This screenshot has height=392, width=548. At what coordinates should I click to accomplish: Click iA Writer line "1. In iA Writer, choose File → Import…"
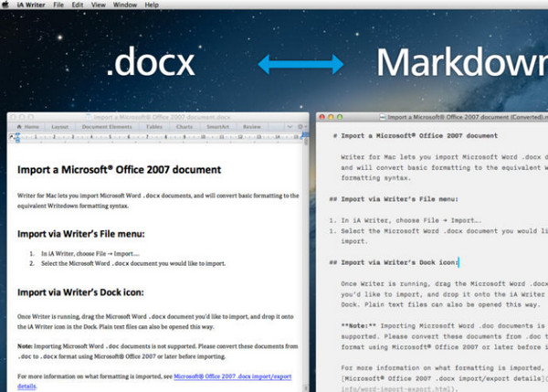[x=406, y=220]
